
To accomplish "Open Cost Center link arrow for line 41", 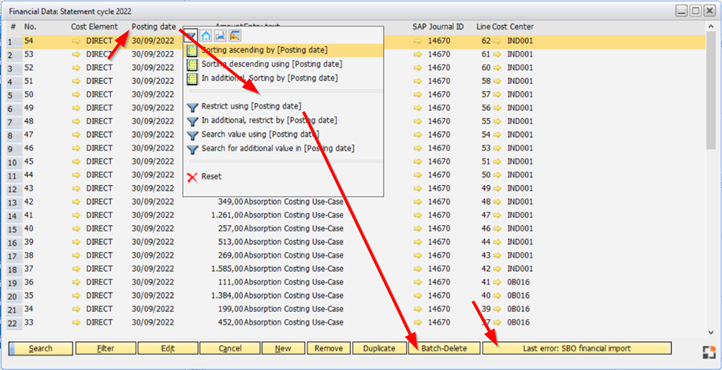I will pos(497,282).
